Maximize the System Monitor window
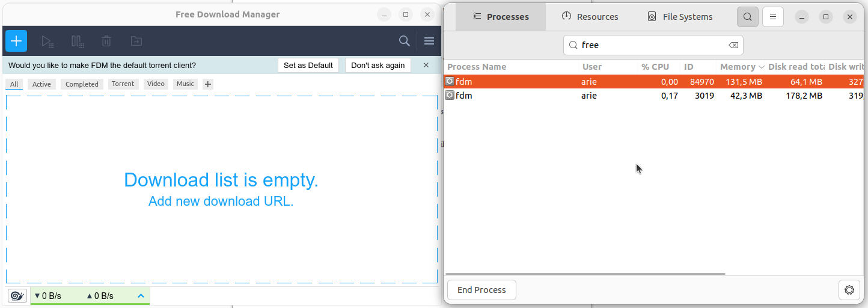This screenshot has height=308, width=868. pos(826,17)
